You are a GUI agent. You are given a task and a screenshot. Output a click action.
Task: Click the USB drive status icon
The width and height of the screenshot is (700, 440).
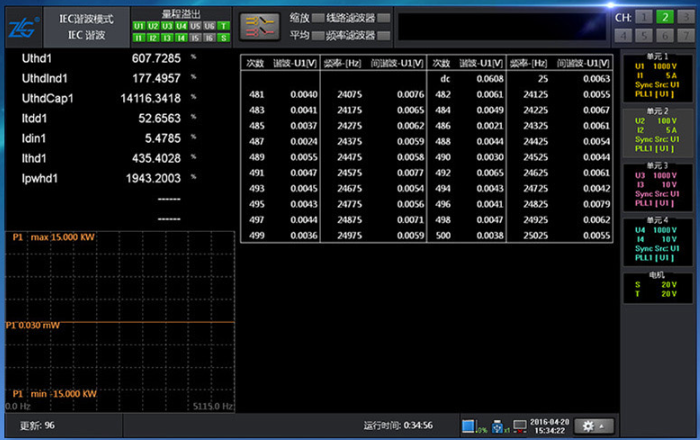pyautogui.click(x=497, y=427)
